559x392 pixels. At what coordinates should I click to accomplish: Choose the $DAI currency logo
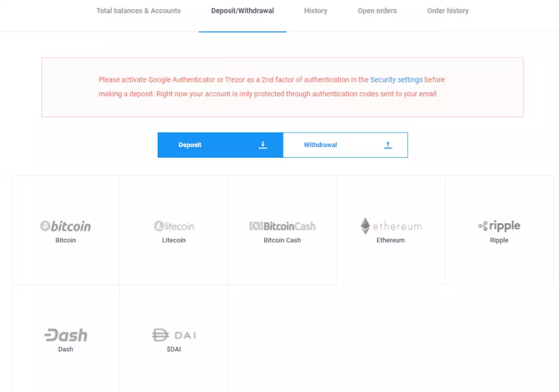pos(173,335)
